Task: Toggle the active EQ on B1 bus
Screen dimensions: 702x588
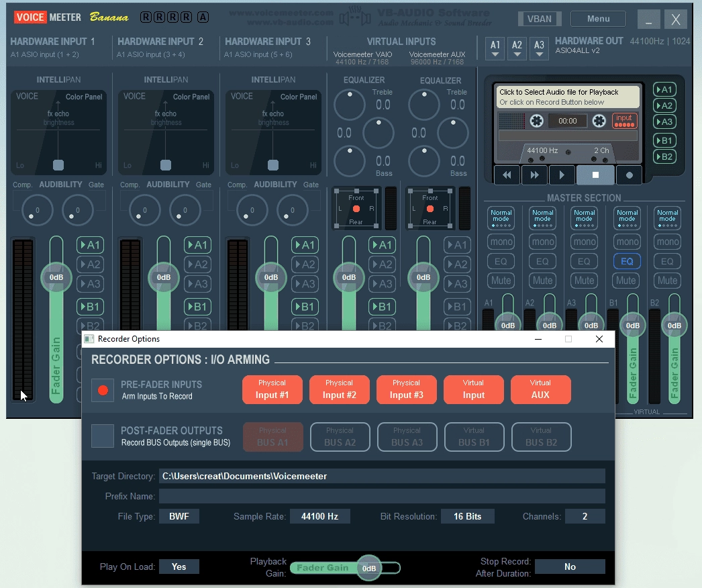Action: 627,261
